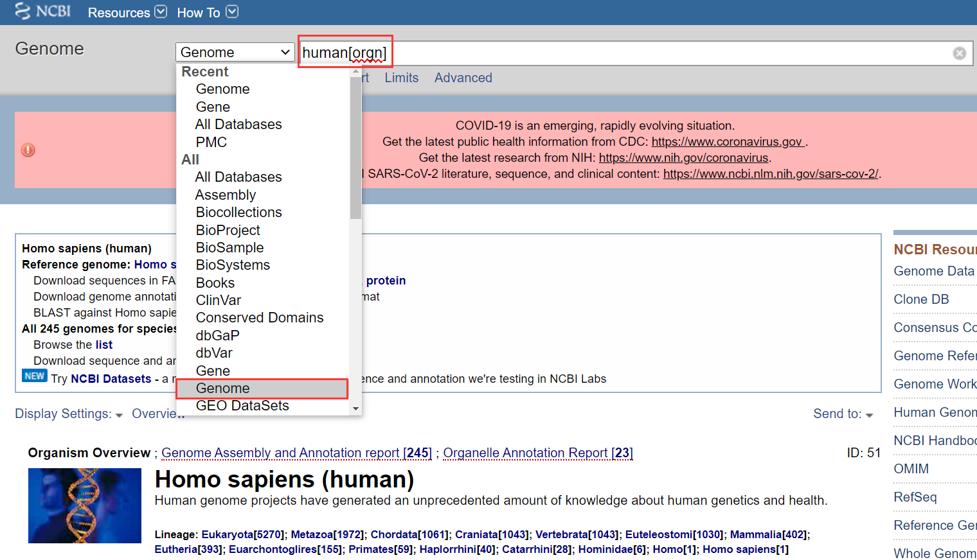Select Conserved Domains database option

[x=260, y=318]
